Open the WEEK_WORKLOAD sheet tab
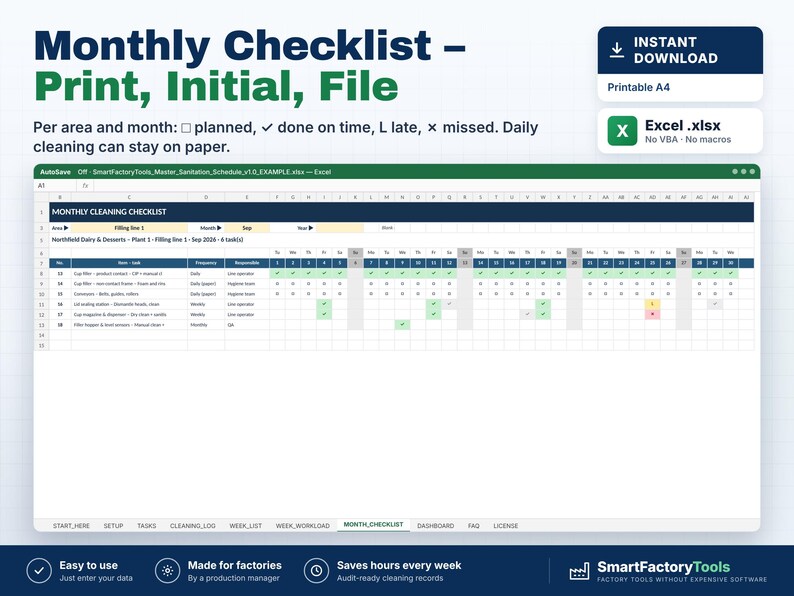The image size is (794, 596). tap(303, 526)
